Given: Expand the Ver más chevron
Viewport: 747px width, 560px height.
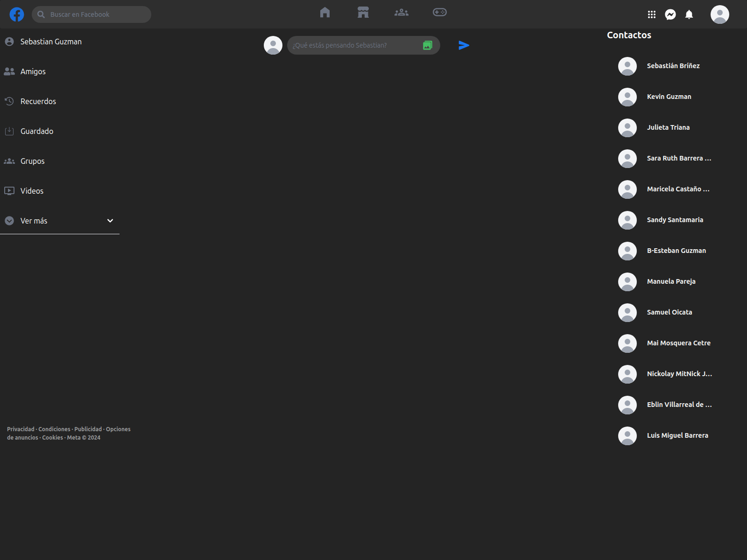Looking at the screenshot, I should 110,221.
